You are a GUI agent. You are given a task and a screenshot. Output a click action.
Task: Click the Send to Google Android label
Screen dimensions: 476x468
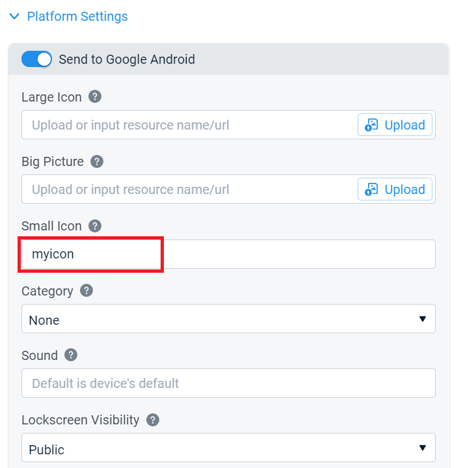(x=127, y=59)
